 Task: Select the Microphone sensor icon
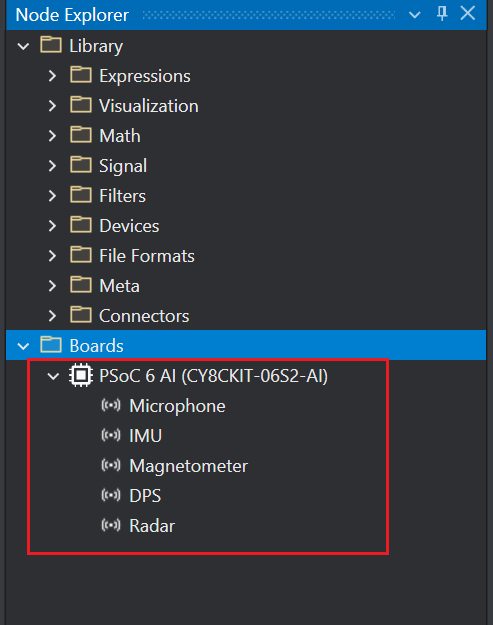coord(111,405)
